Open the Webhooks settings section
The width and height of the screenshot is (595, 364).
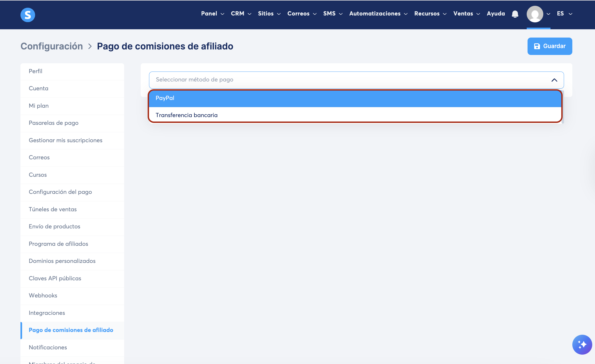[43, 296]
